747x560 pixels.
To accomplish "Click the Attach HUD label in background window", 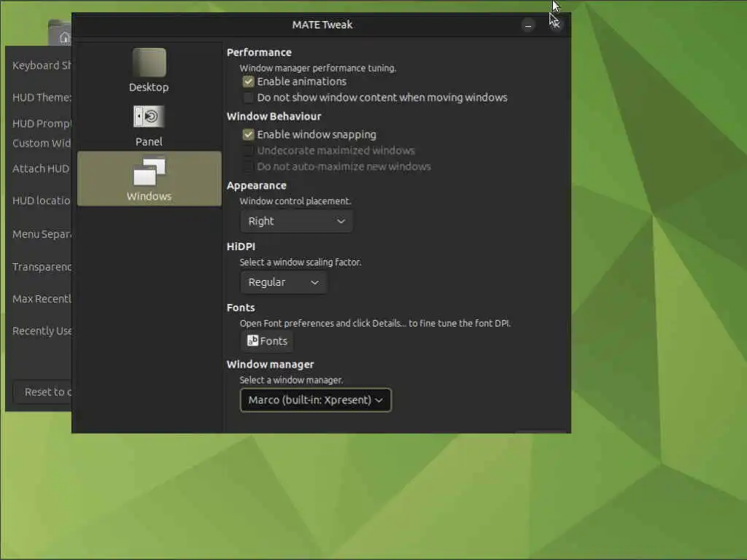I will point(41,169).
